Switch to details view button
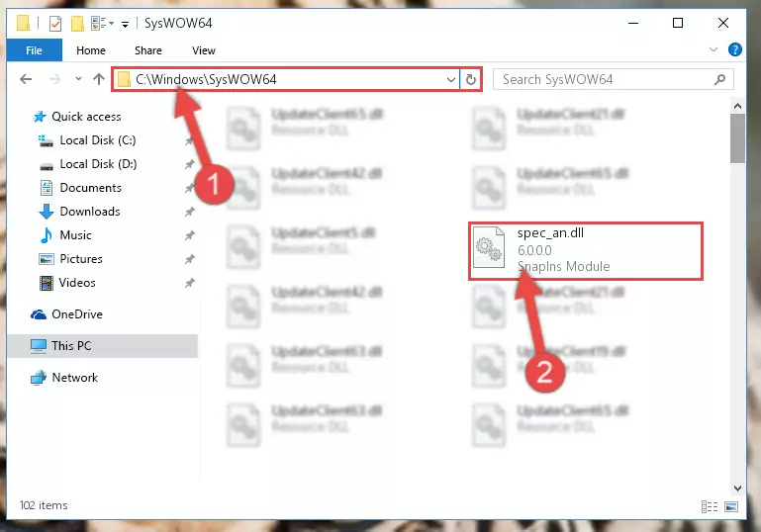This screenshot has width=761, height=532. pyautogui.click(x=710, y=506)
